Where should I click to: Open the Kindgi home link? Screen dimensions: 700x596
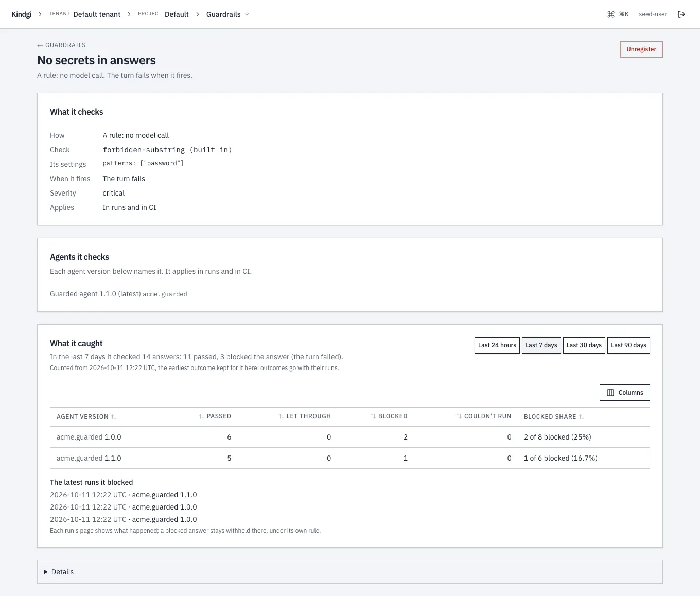[x=21, y=14]
